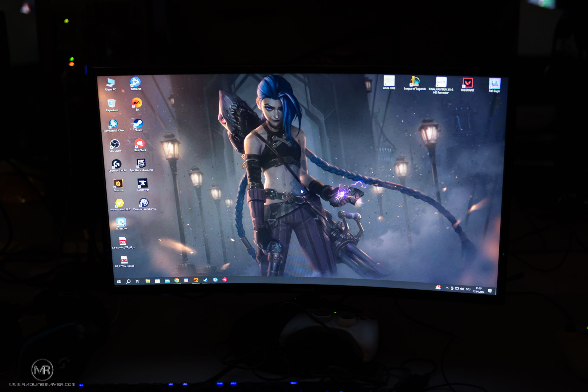Select the CurseForge desktop shortcut
Image resolution: width=588 pixels, height=392 pixels.
tap(143, 185)
